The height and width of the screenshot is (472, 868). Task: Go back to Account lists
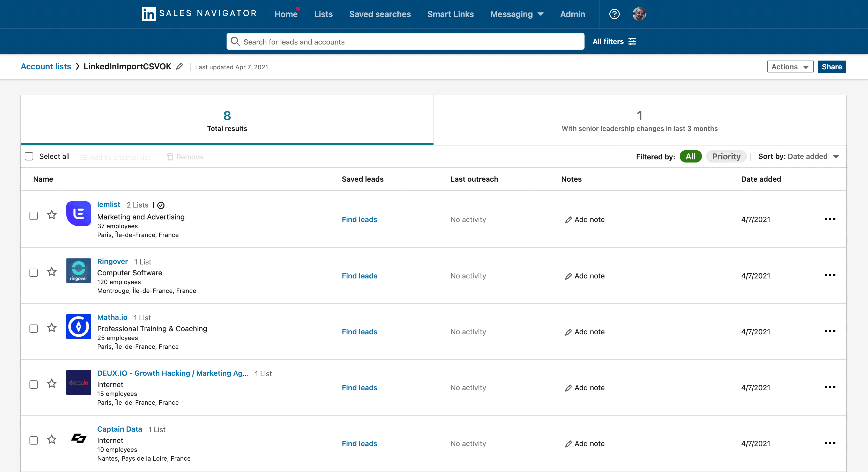tap(46, 67)
